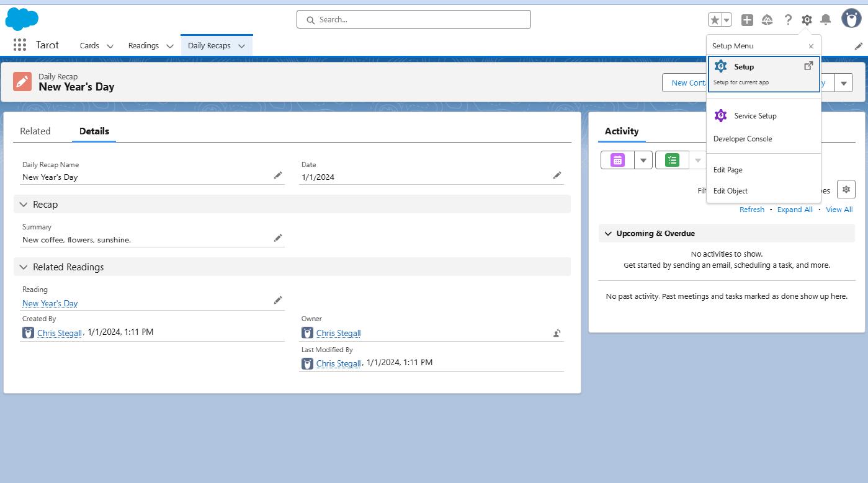Collapse the Upcoming & Overdue section
The height and width of the screenshot is (483, 868).
click(x=608, y=233)
